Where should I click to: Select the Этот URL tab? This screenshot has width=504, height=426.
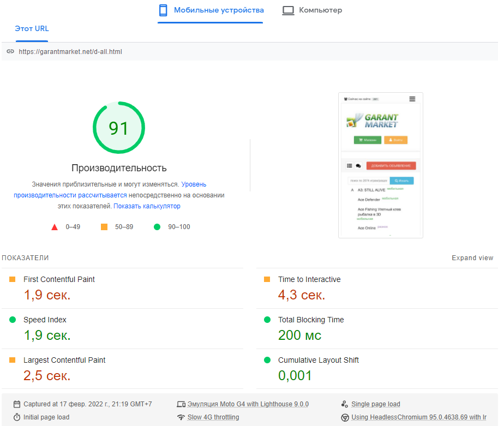(32, 28)
